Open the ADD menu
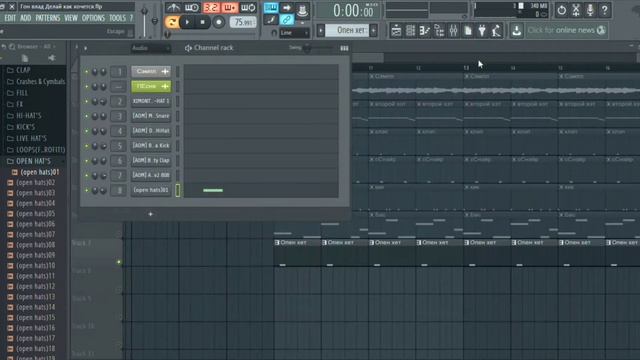Viewport: 640px width, 360px height. (x=25, y=18)
